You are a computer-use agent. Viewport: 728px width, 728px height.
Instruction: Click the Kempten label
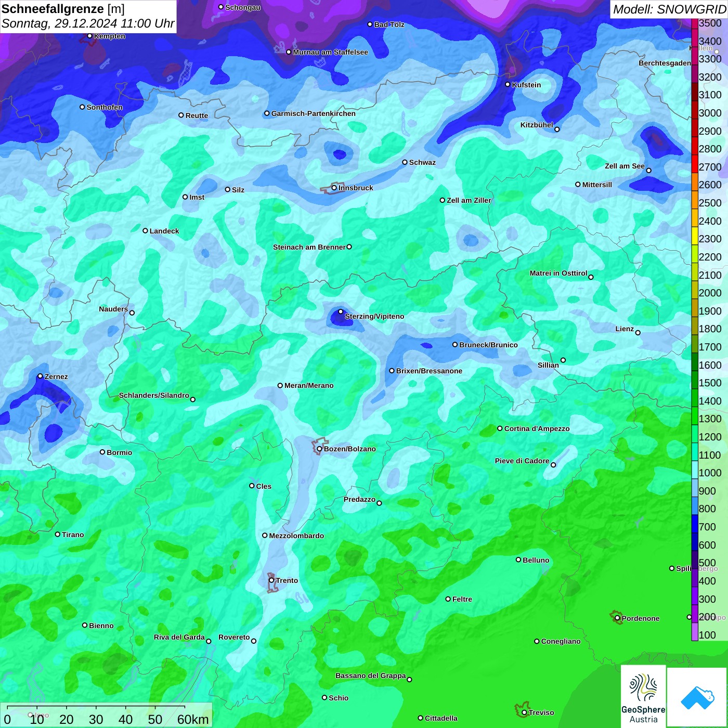(110, 36)
